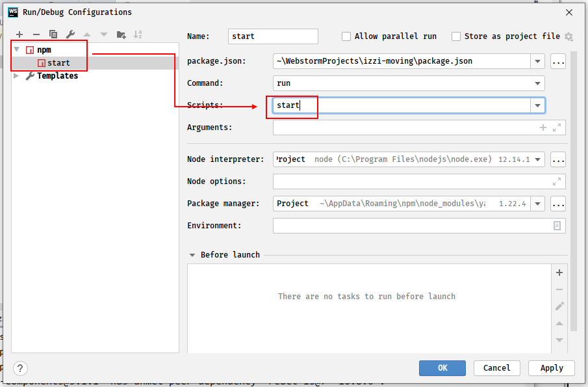Image resolution: width=588 pixels, height=387 pixels.
Task: Add a new configuration with the plus icon
Action: coord(19,35)
